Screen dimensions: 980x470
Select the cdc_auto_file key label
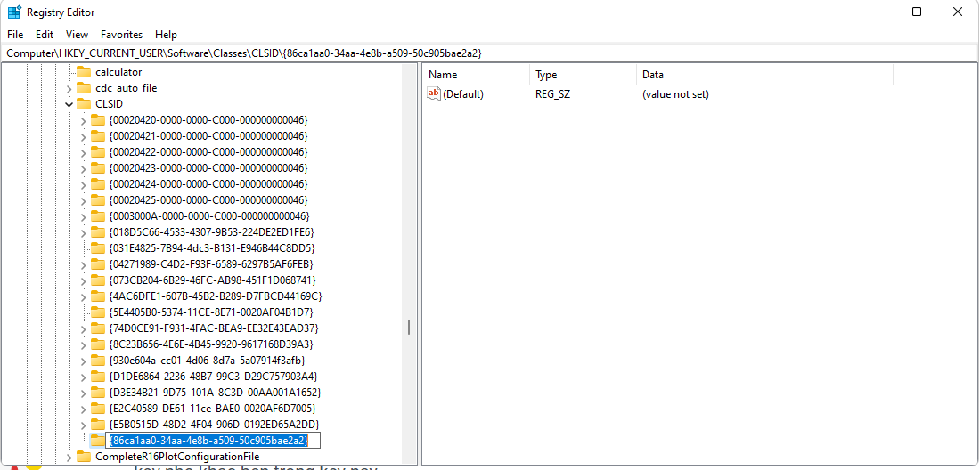127,88
